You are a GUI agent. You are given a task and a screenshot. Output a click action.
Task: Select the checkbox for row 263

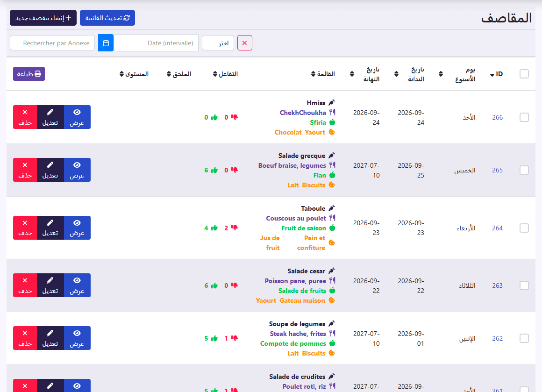coord(524,285)
